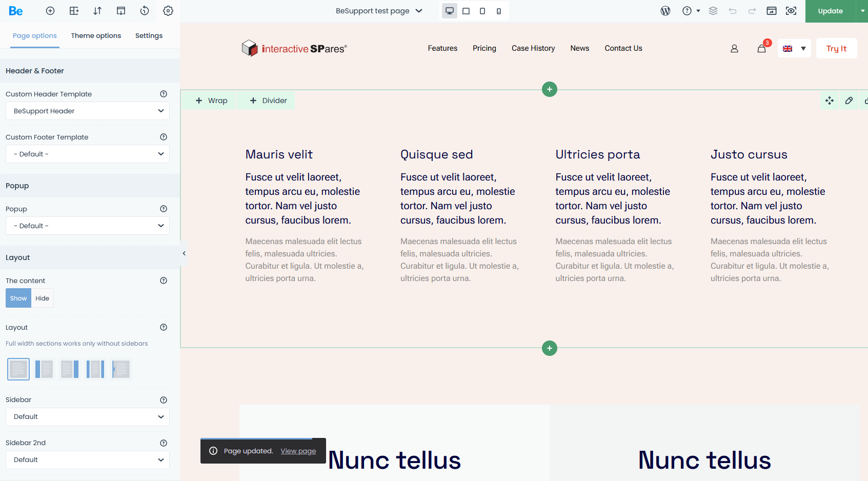The width and height of the screenshot is (868, 481).
Task: Click the shopping bag cart icon
Action: click(x=761, y=49)
